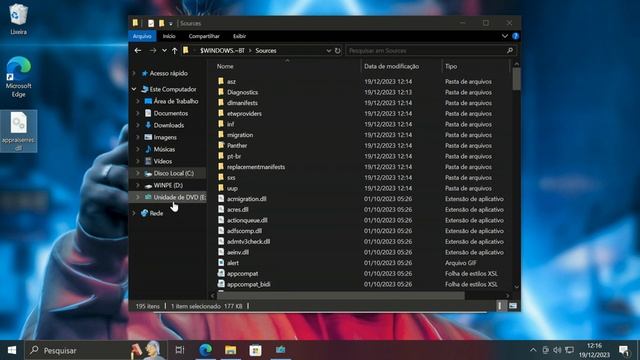This screenshot has height=360, width=640.
Task: Expand WINPE (D:) tree node
Action: click(138, 185)
